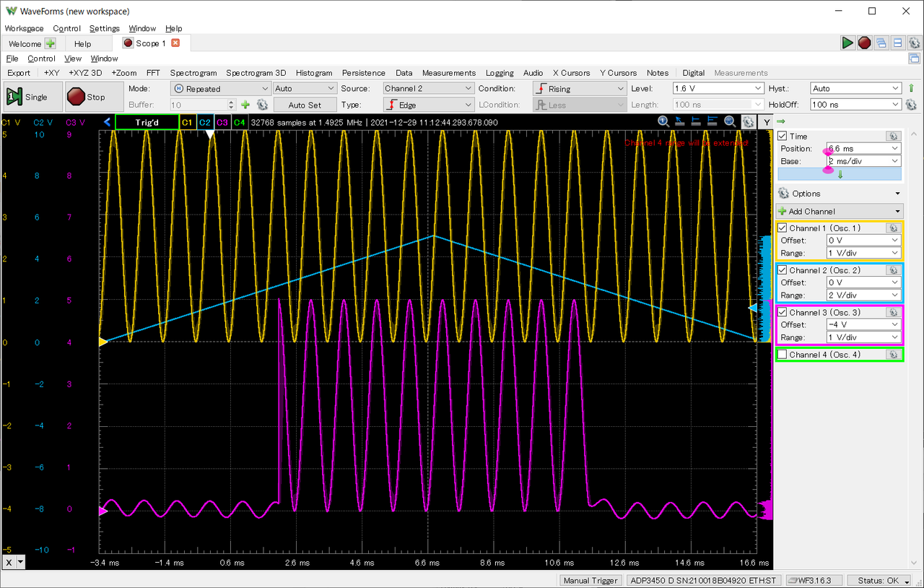Click the C2 channel label above plot
This screenshot has width=924, height=588.
pos(204,123)
